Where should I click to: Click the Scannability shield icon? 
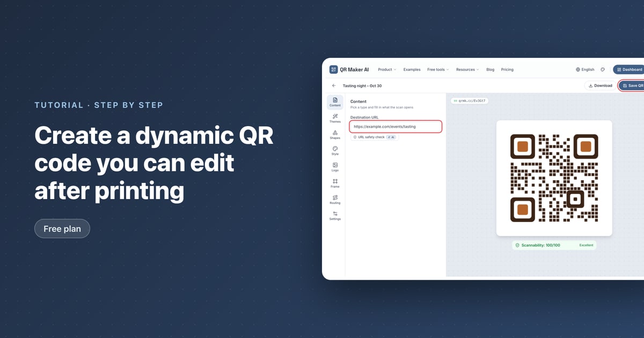coord(517,245)
